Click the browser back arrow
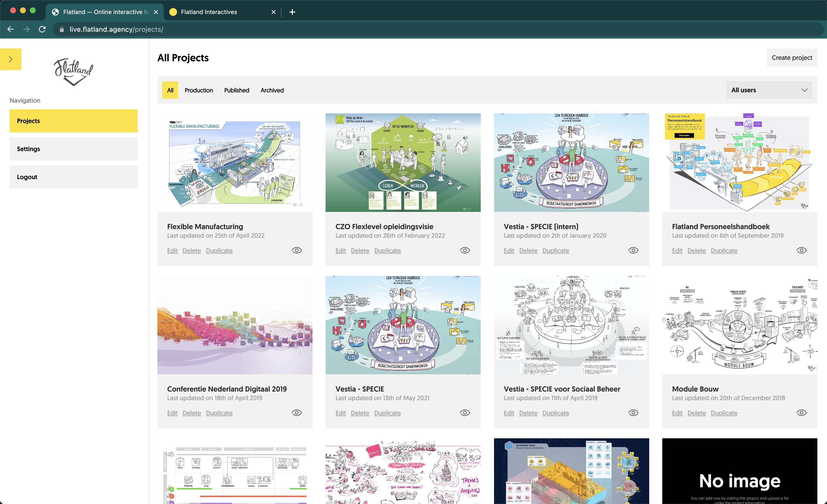Viewport: 827px width, 504px height. coord(11,29)
